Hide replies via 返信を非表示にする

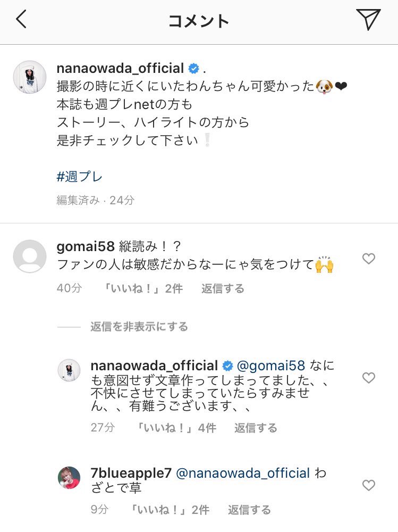tap(139, 327)
